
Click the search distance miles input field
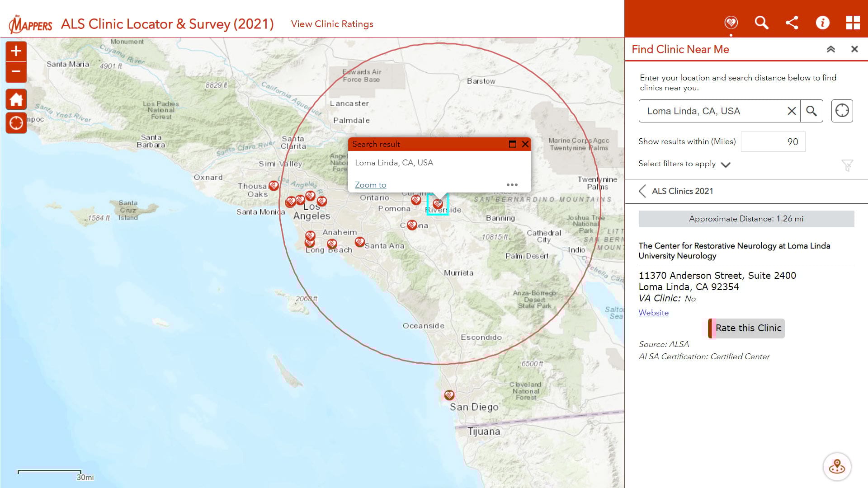[x=773, y=142]
